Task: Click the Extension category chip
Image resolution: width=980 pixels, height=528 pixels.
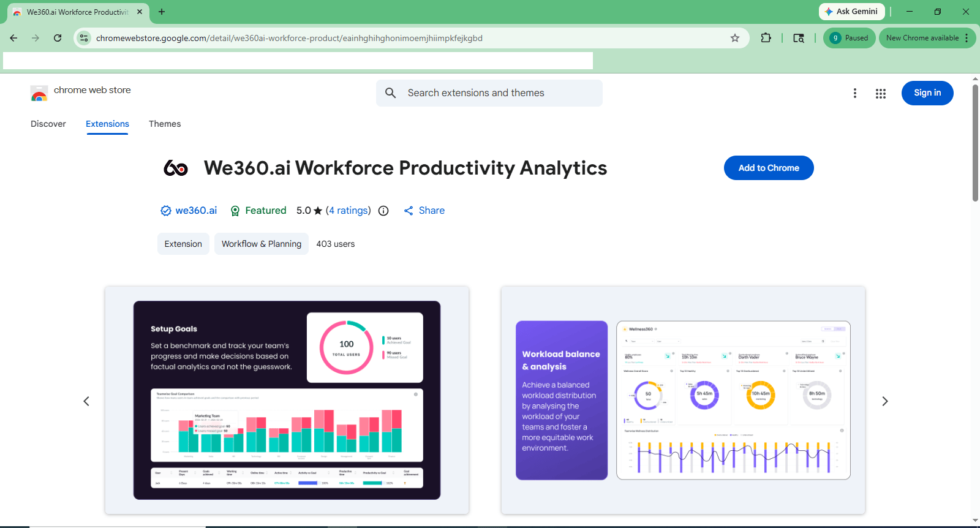Action: [183, 244]
